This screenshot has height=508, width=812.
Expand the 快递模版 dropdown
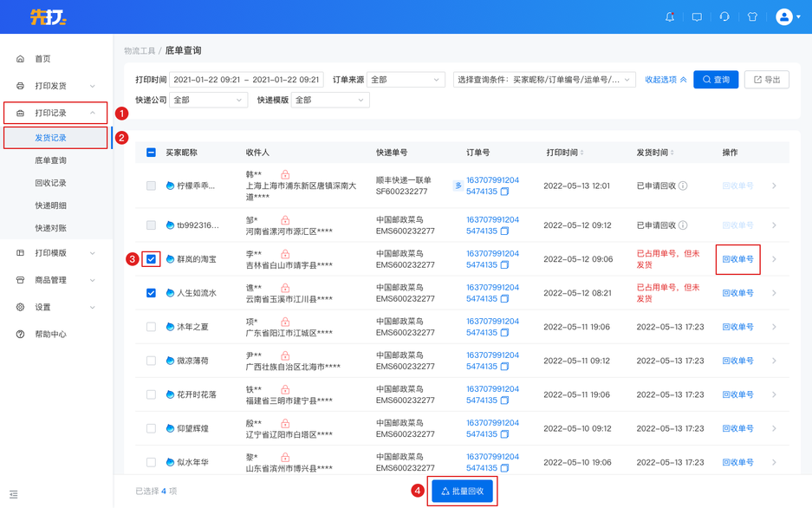tap(329, 101)
